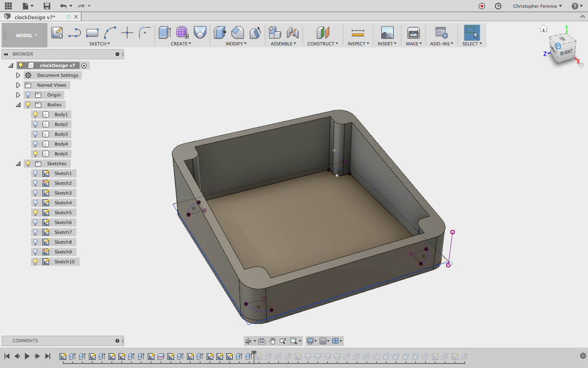The image size is (588, 368).
Task: Click the image icon above INSERT
Action: 387,33
